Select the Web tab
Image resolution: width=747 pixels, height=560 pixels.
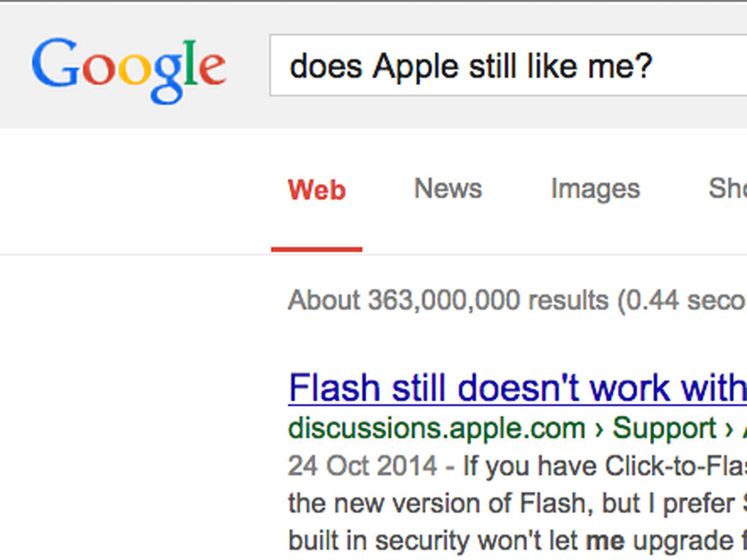click(x=316, y=190)
